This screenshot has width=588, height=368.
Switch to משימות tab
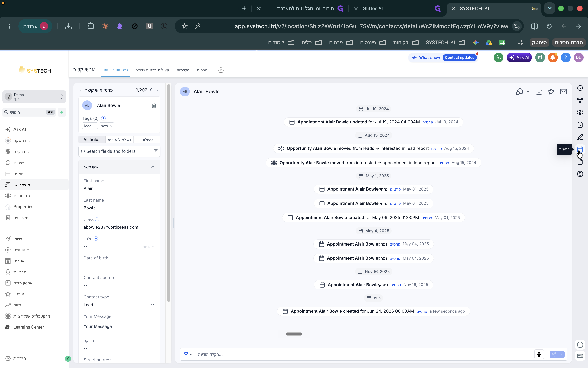pos(183,70)
